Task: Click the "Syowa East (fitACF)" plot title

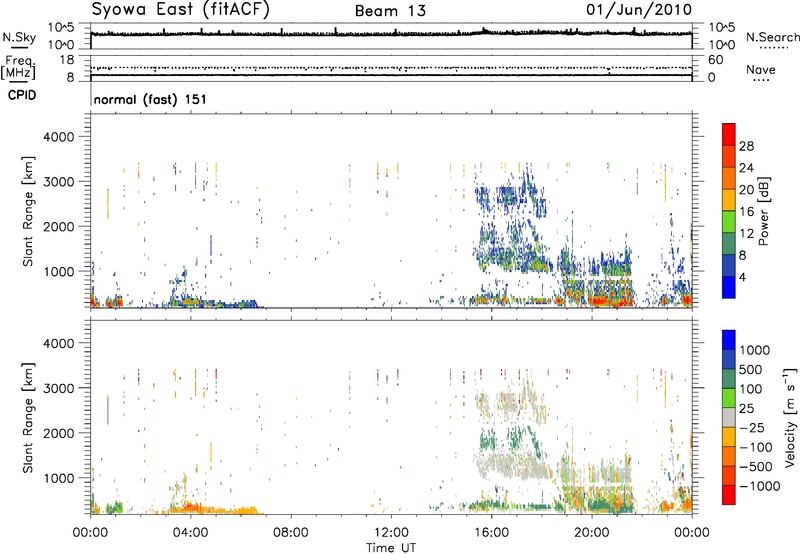Action: (x=180, y=10)
